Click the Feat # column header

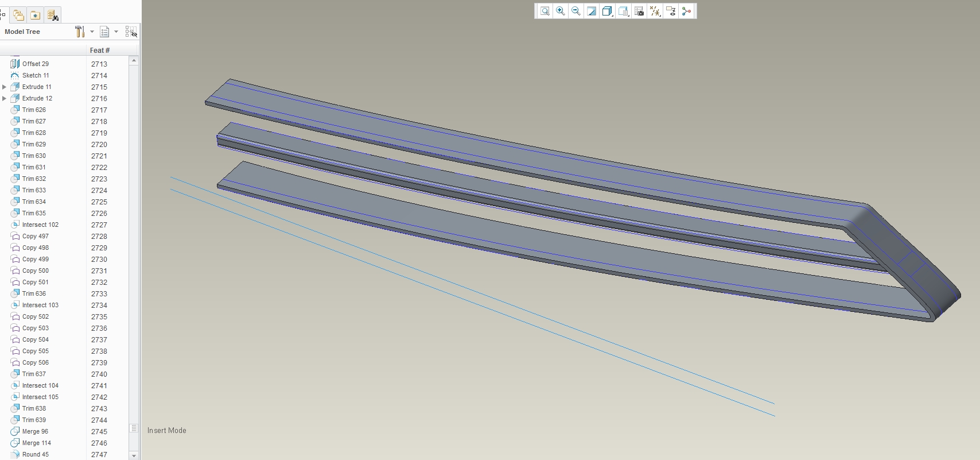(x=100, y=51)
